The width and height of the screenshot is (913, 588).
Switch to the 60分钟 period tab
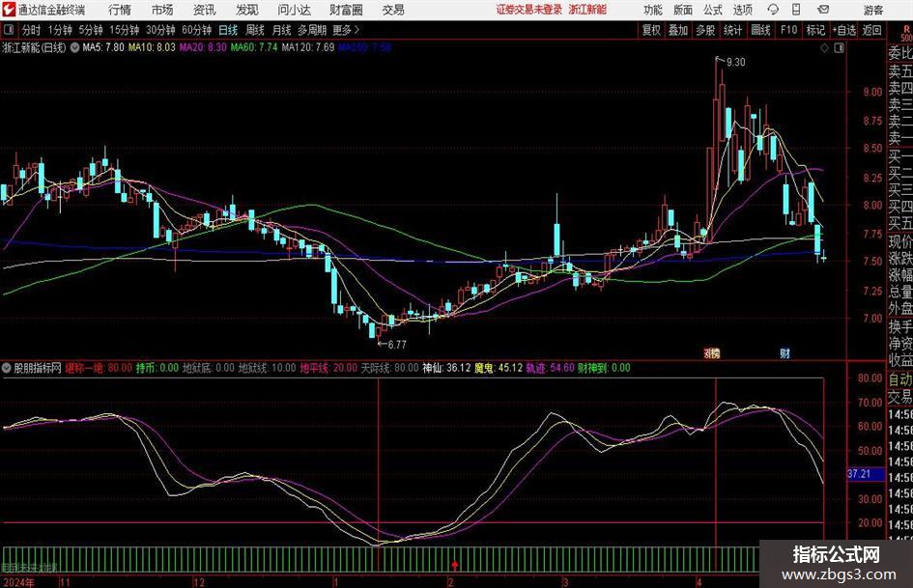tap(197, 30)
